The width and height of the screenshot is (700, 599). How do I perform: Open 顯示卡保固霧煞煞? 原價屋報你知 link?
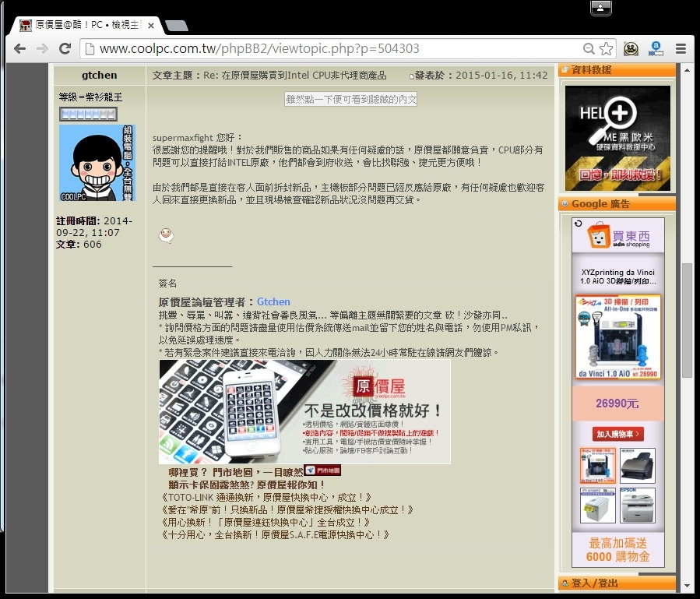click(x=246, y=484)
